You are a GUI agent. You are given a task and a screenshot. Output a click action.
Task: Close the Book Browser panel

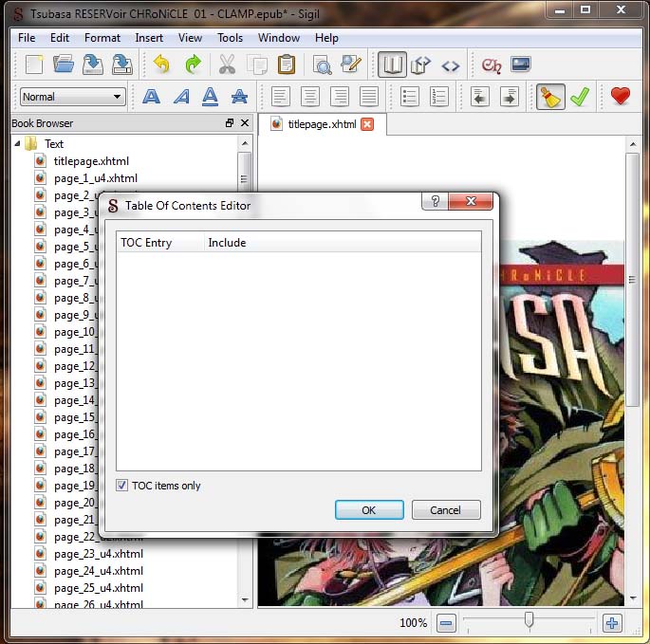click(x=245, y=123)
